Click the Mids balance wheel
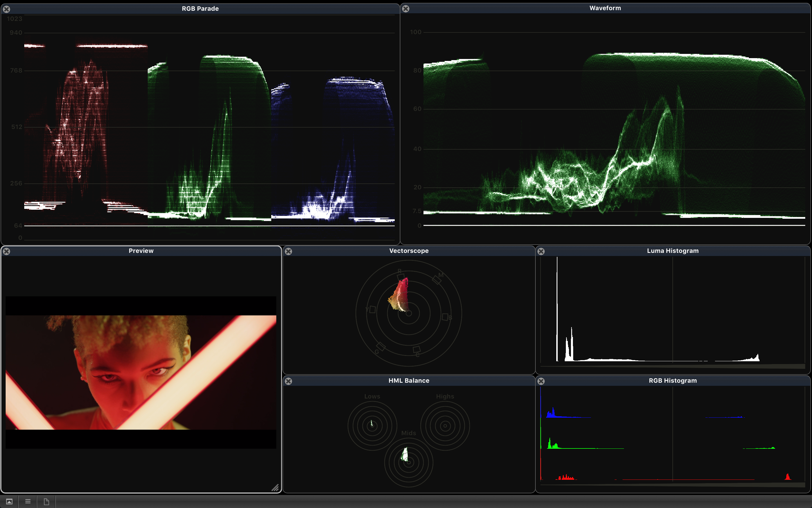 coord(409,462)
